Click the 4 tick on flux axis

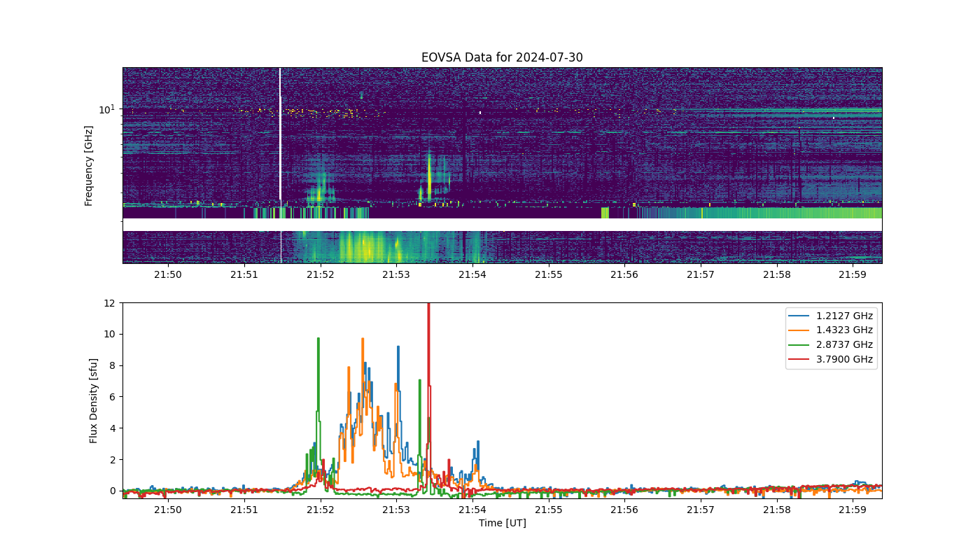point(112,428)
